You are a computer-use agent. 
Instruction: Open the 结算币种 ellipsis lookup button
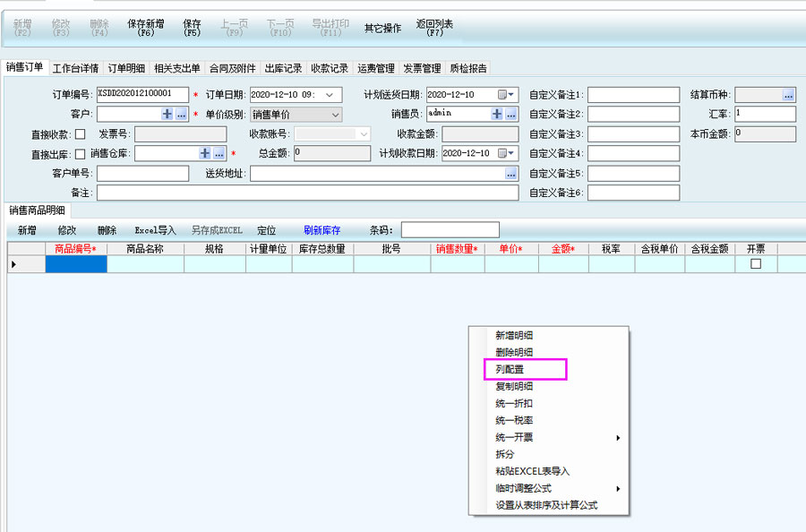click(x=788, y=95)
